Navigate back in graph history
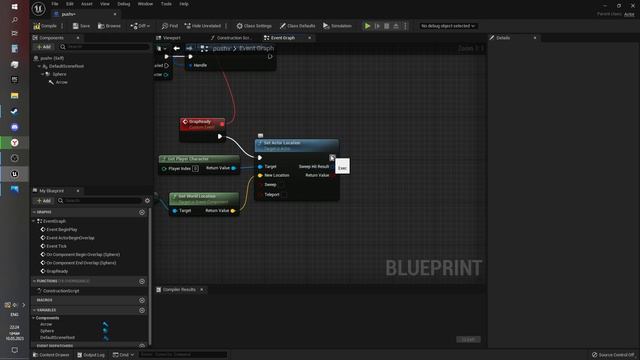640x360 pixels. click(177, 49)
